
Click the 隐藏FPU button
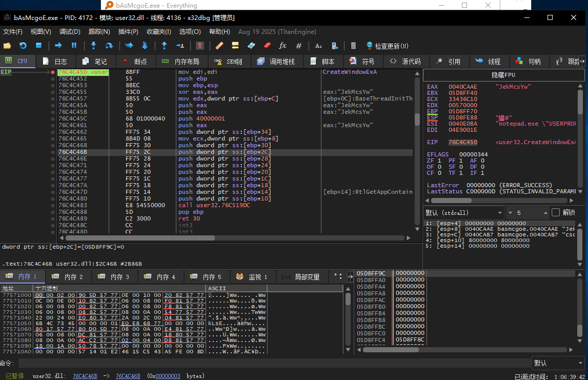coord(503,75)
